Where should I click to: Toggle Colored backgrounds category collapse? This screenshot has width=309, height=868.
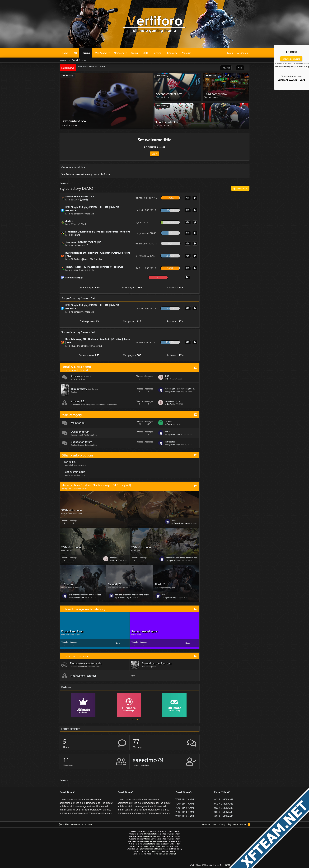196,609
